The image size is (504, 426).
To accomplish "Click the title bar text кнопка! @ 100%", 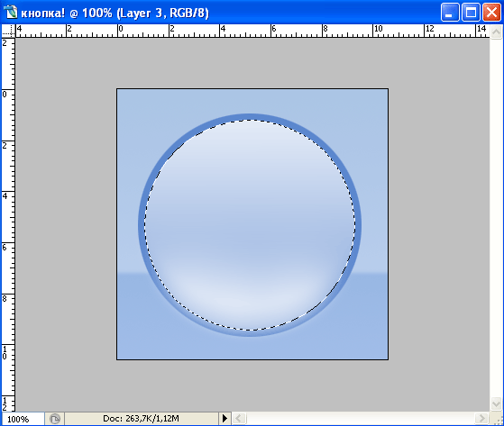I will [x=67, y=14].
